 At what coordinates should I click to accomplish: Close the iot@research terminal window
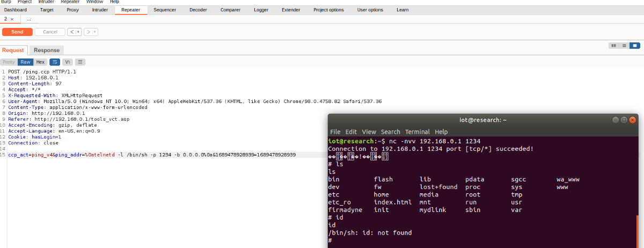point(633,120)
